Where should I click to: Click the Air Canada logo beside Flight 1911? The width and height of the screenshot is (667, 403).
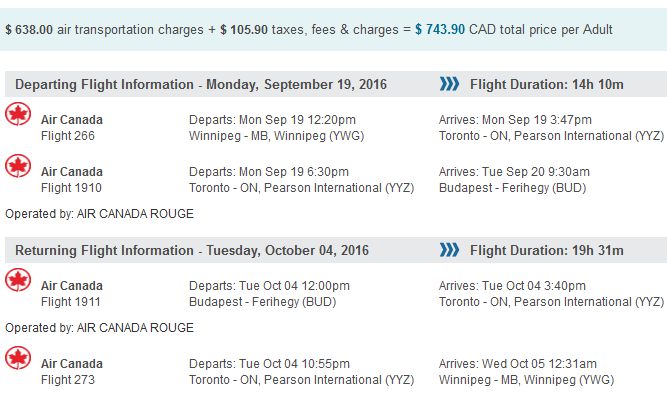coord(18,280)
